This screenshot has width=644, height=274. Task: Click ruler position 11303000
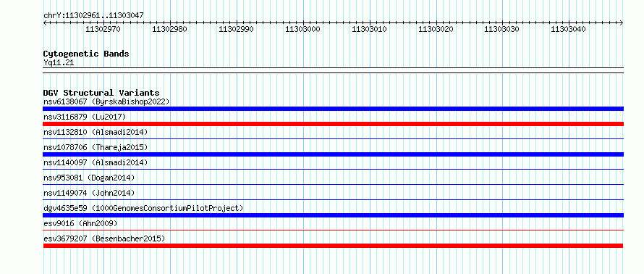click(x=302, y=29)
